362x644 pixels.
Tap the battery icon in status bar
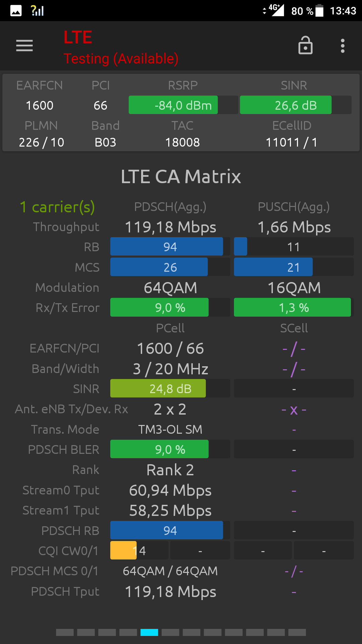pyautogui.click(x=319, y=10)
